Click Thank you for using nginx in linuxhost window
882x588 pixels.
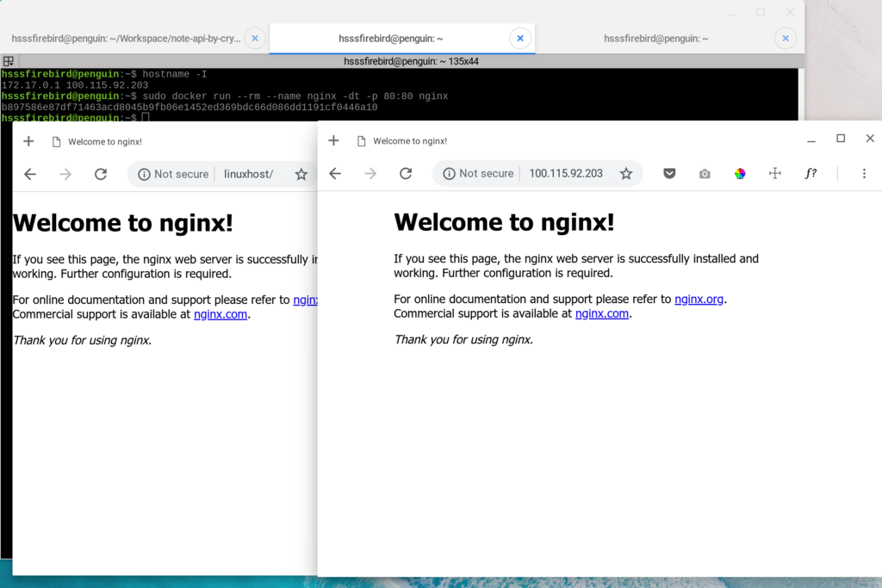point(82,340)
